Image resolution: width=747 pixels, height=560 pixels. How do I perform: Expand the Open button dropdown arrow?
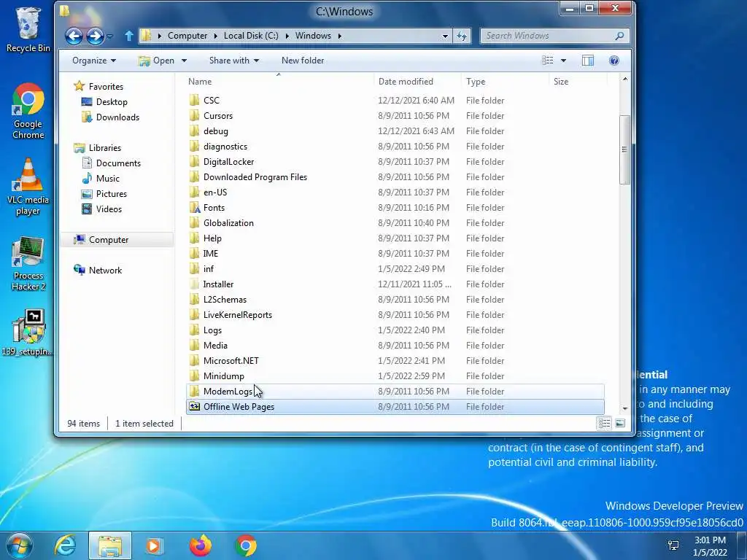click(x=184, y=61)
